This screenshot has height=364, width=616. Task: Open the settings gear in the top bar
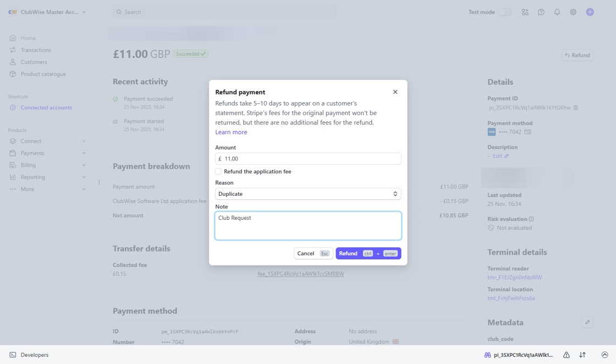tap(573, 12)
